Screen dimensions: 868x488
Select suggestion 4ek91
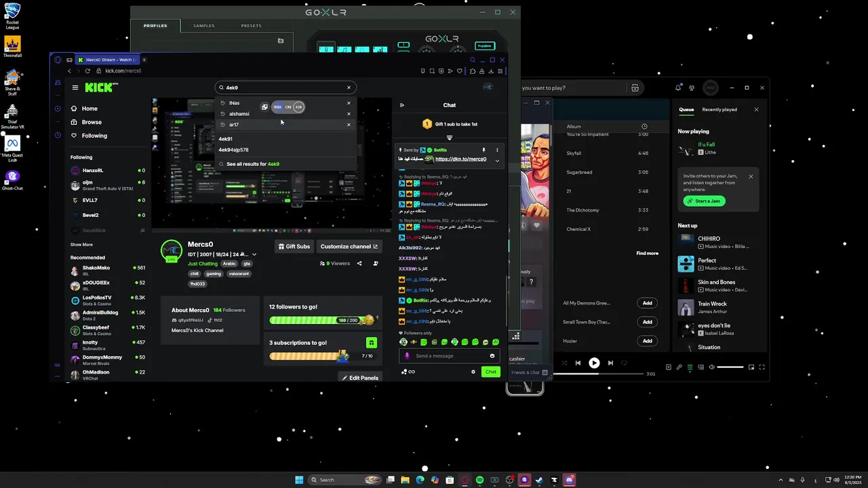tap(225, 139)
